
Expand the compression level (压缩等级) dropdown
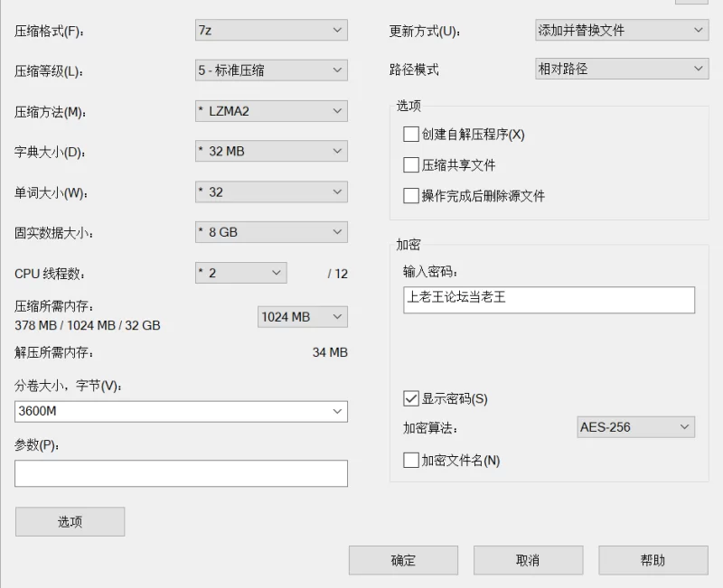[x=271, y=70]
